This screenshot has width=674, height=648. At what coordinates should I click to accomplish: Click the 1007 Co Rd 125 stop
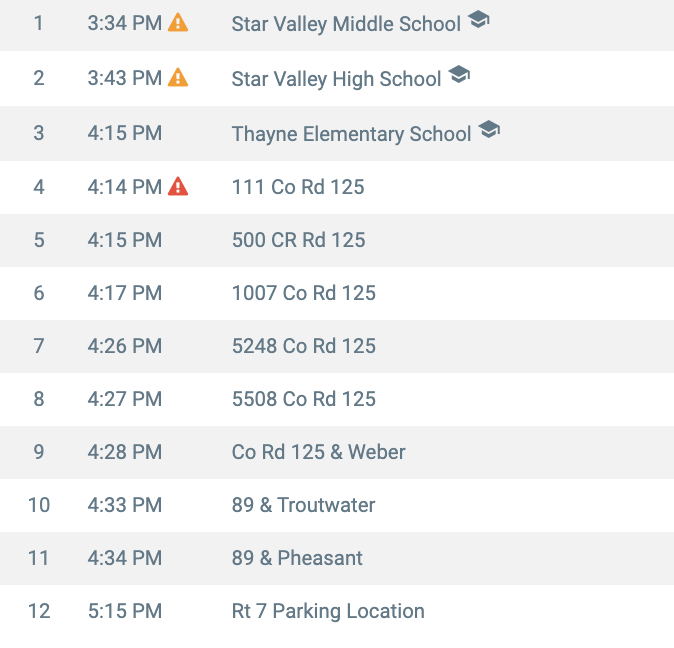click(304, 293)
